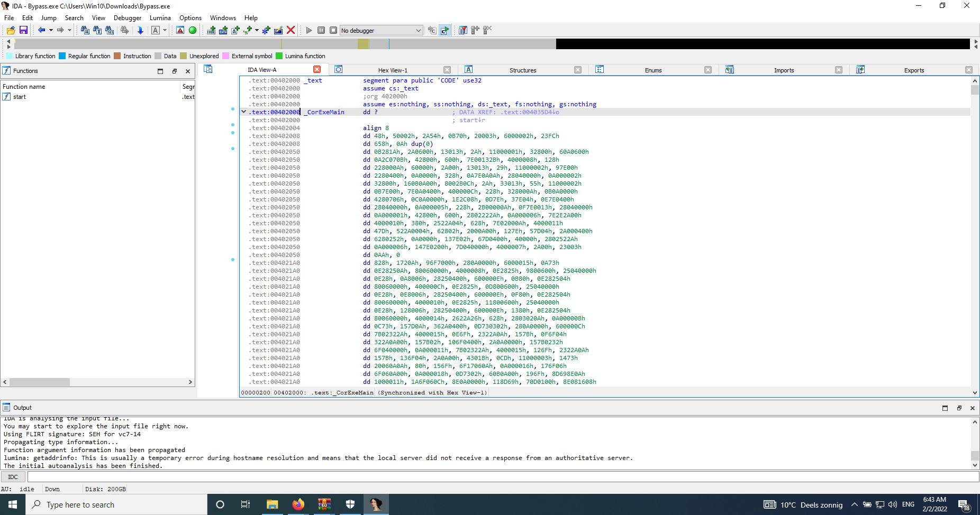
Task: Click the Open file toolbar icon
Action: tap(11, 30)
